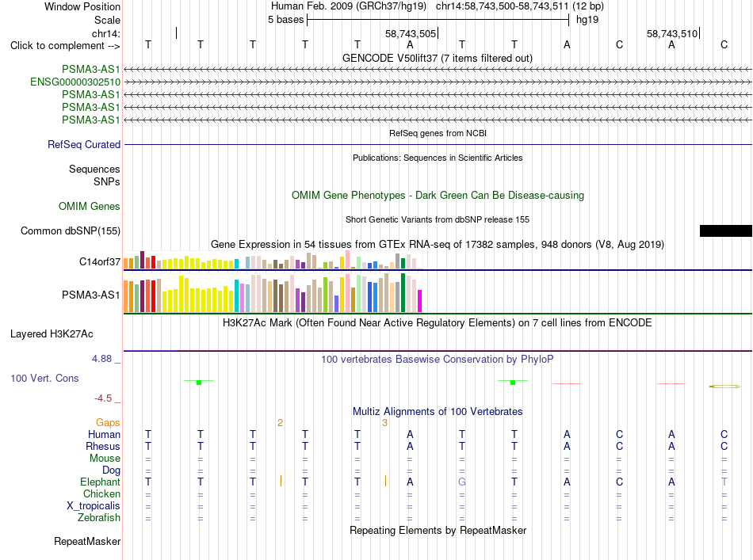Click the 'C14orf37' gene label

click(100, 261)
